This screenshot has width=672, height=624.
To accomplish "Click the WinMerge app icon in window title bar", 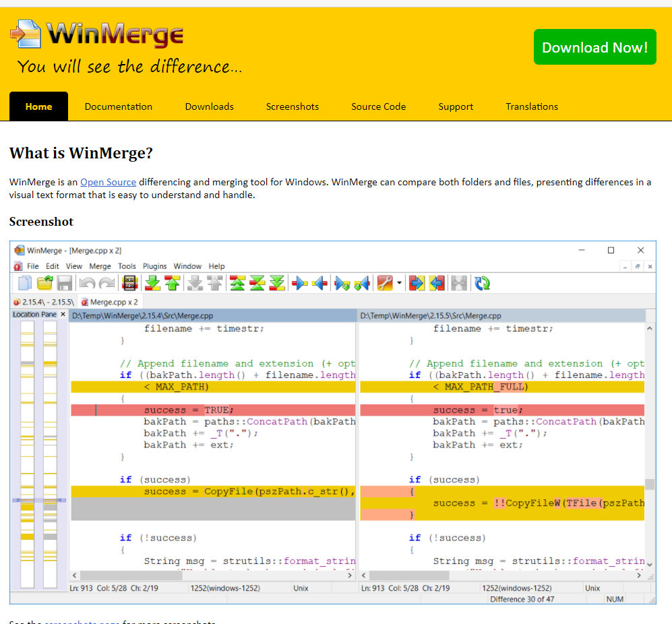I will coord(20,250).
